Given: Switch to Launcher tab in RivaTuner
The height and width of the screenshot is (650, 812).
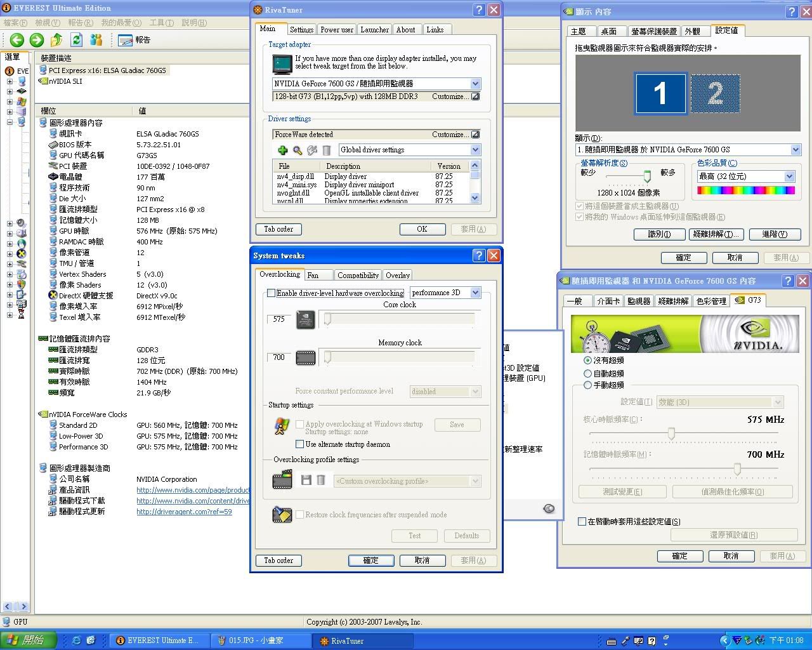Looking at the screenshot, I should point(374,30).
